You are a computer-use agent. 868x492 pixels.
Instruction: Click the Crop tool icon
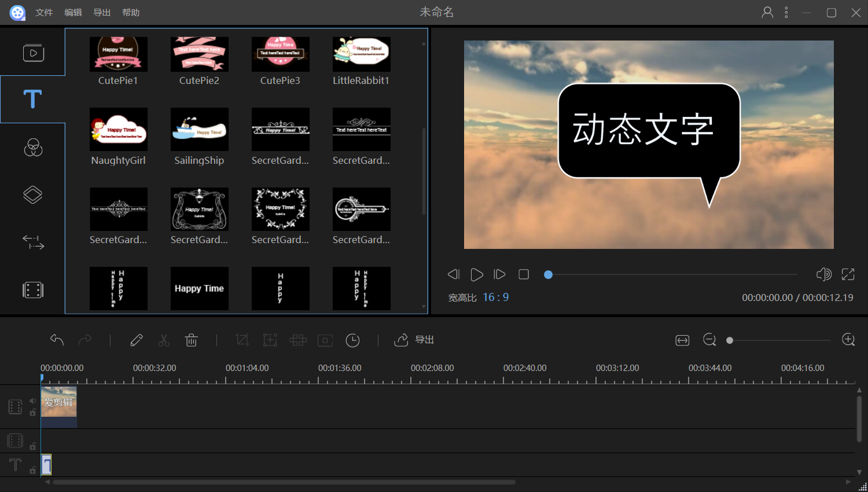(x=242, y=340)
